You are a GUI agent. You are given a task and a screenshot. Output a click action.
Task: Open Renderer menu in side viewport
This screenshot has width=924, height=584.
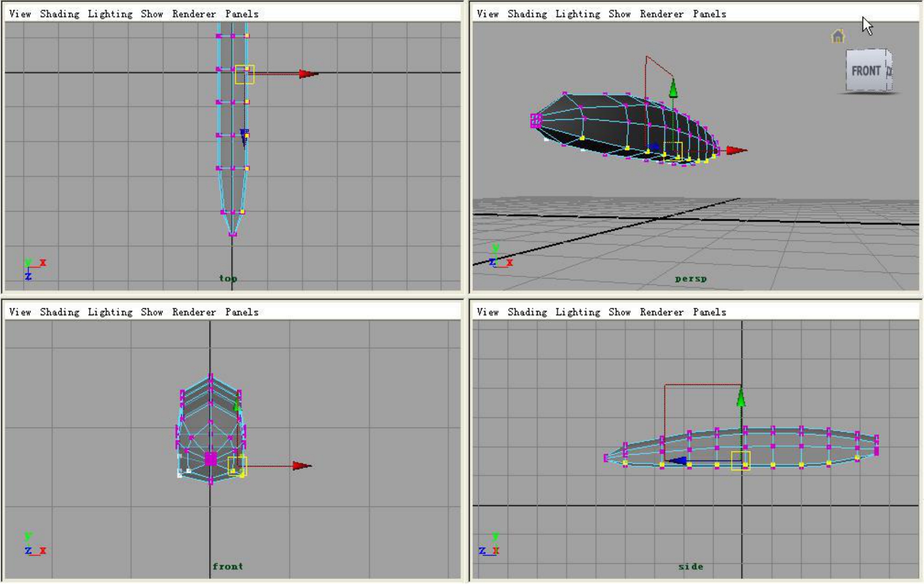pyautogui.click(x=662, y=312)
